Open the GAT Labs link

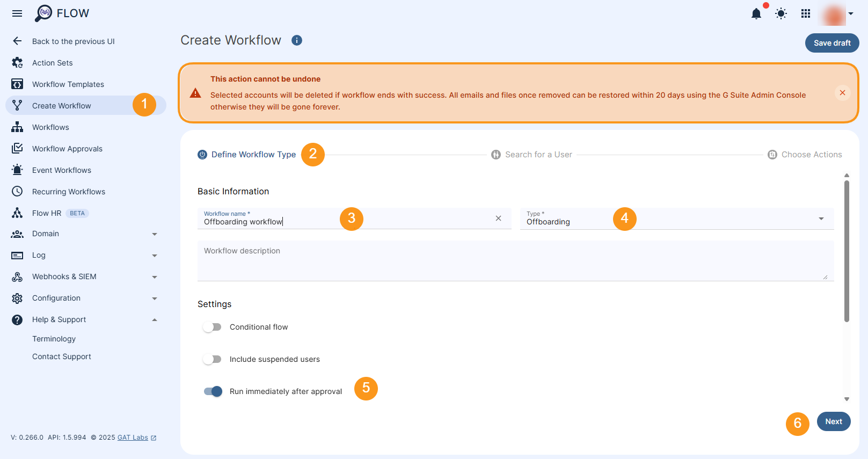(x=133, y=438)
